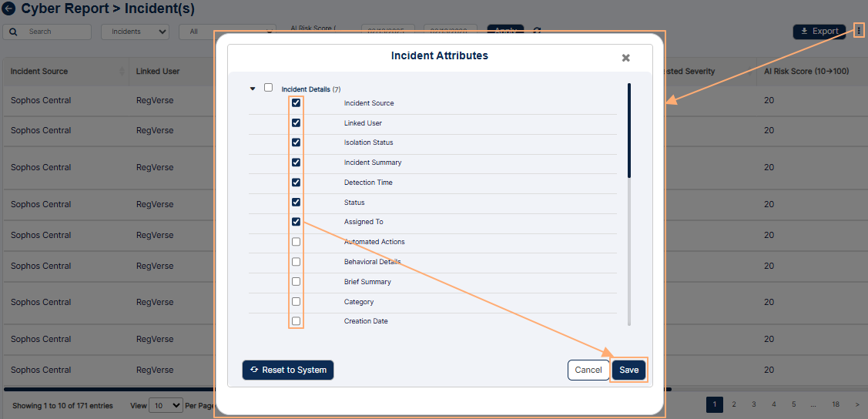Viewport: 868px width, 419px height.
Task: Click the Export button
Action: (x=819, y=32)
